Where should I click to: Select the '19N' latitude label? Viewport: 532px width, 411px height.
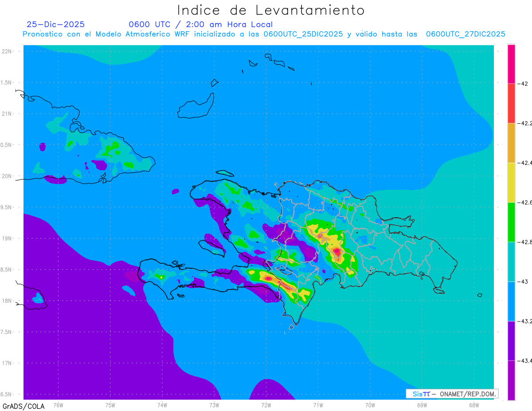7,238
